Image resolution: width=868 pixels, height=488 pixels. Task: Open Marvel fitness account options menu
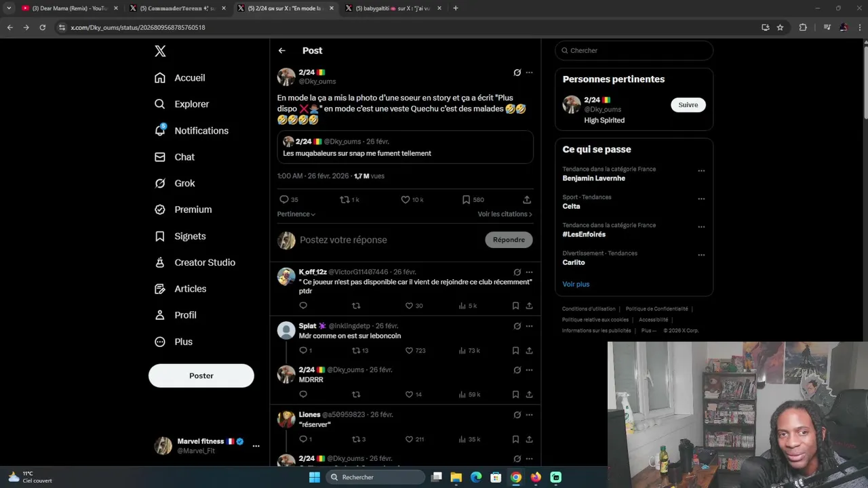pos(256,446)
